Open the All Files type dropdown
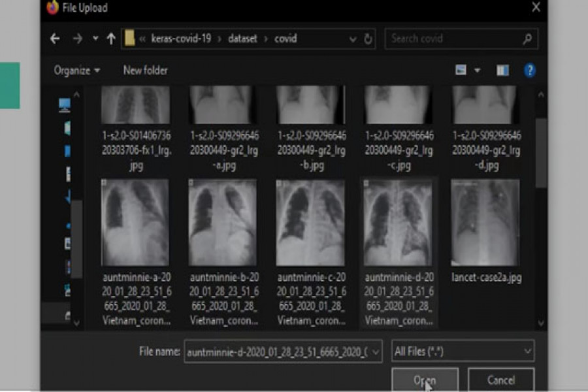Viewport: 588px width, 392px height. coord(463,352)
